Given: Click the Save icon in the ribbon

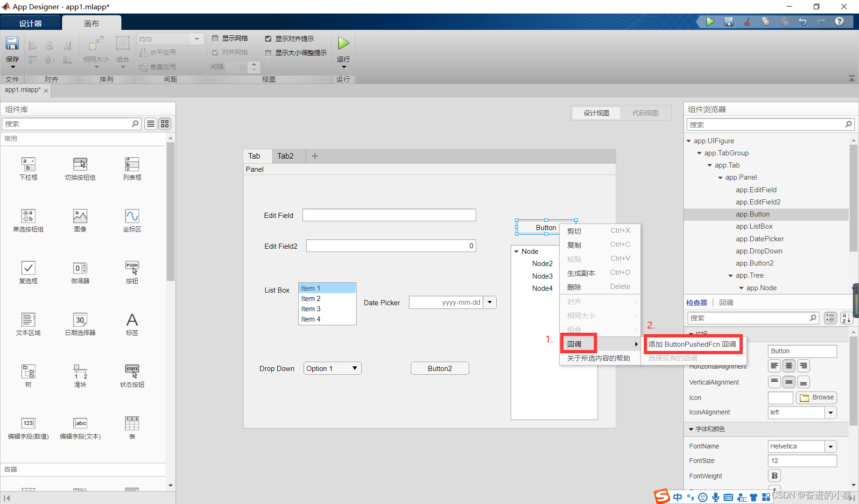Looking at the screenshot, I should point(12,43).
